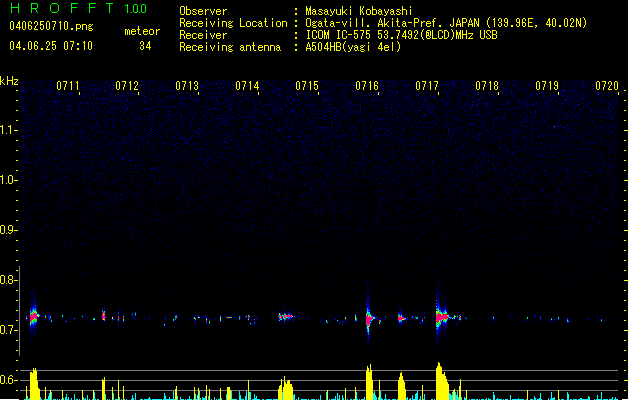
Task: Select the filename 0406250710.png
Action: coord(51,26)
